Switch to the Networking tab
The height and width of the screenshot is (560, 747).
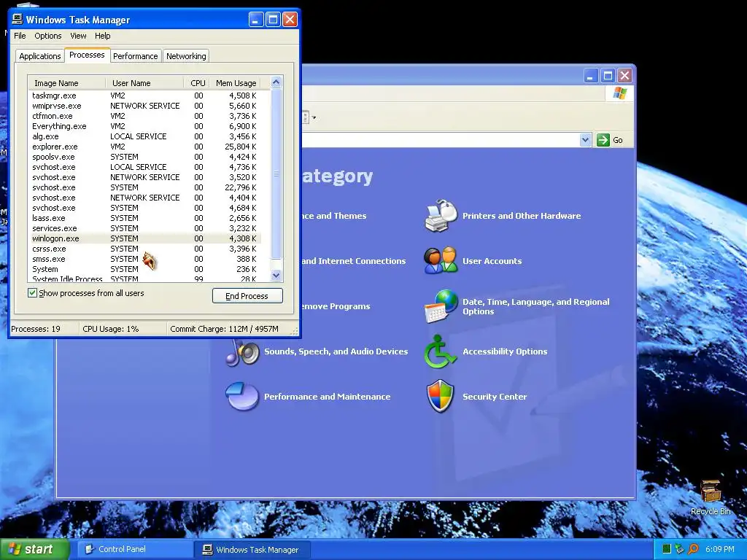click(186, 56)
